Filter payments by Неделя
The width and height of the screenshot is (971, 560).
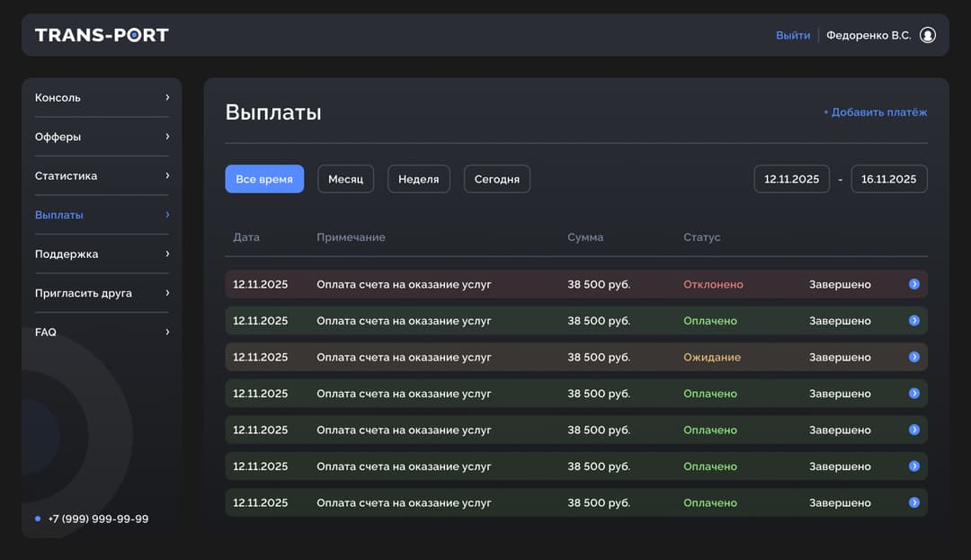[418, 179]
